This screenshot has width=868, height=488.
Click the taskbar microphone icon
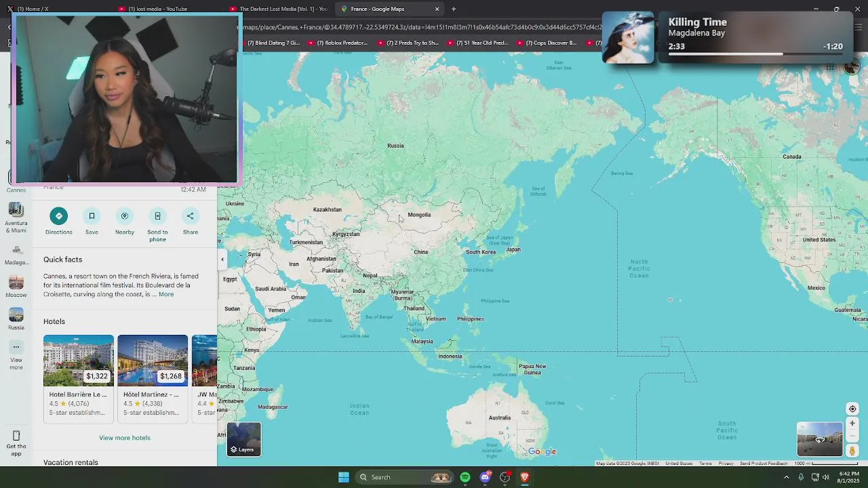pos(801,477)
